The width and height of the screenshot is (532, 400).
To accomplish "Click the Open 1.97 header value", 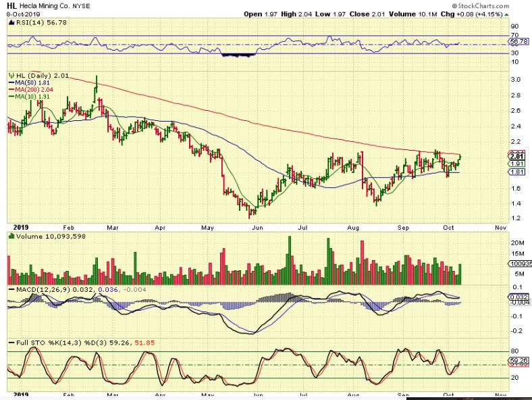I will click(x=261, y=14).
